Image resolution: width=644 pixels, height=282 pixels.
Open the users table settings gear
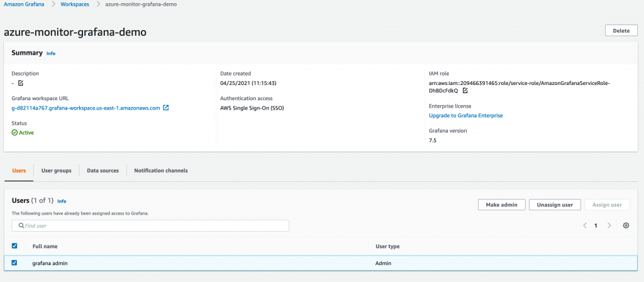pos(626,225)
